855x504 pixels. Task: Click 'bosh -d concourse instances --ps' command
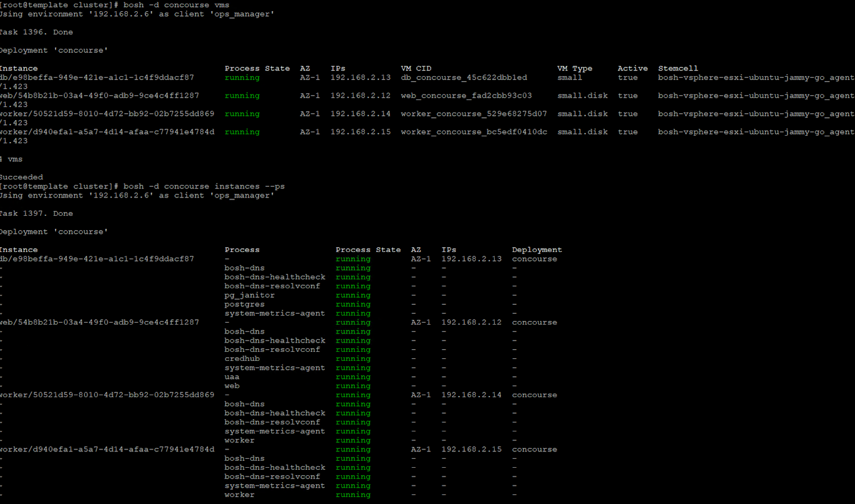point(204,186)
